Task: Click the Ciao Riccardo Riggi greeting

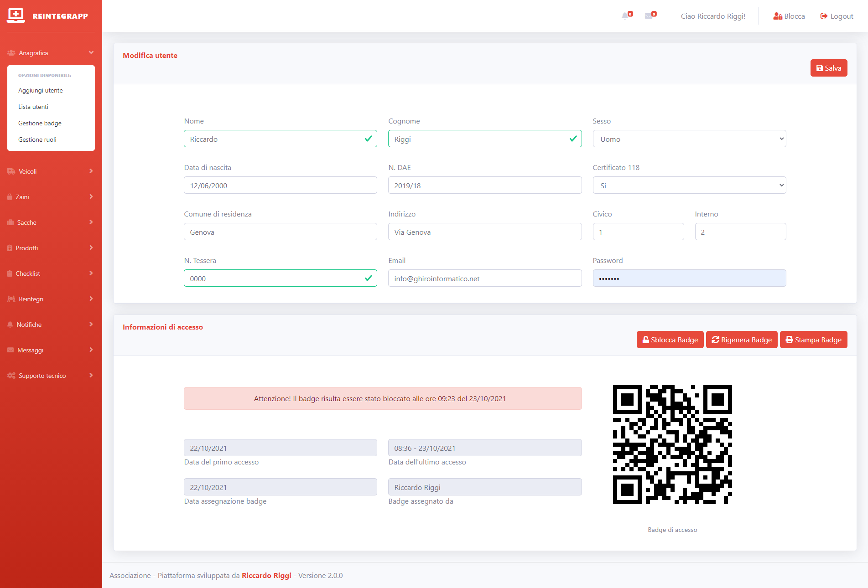Action: (713, 16)
